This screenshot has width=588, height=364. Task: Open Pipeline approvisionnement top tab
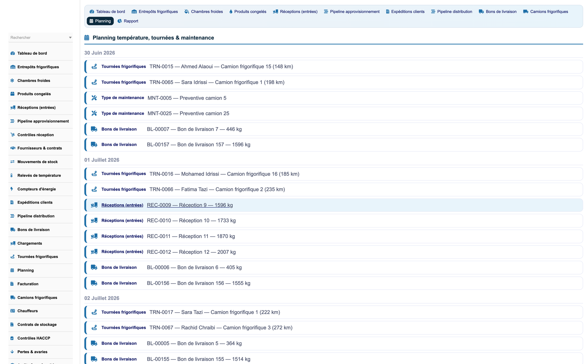click(x=352, y=11)
